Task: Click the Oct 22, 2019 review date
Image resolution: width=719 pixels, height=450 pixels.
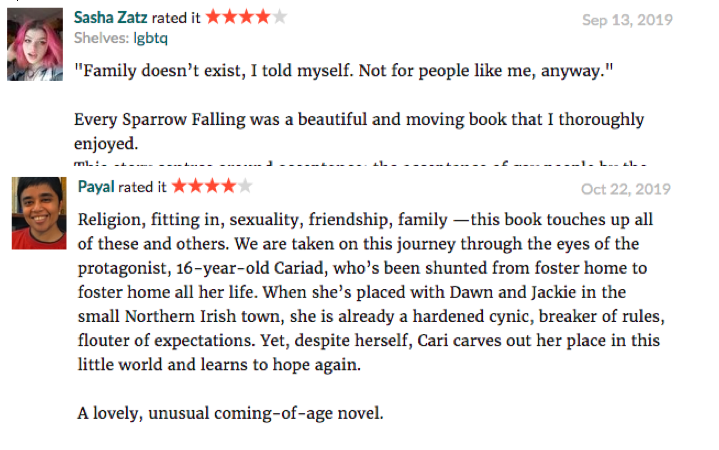Action: (x=625, y=188)
